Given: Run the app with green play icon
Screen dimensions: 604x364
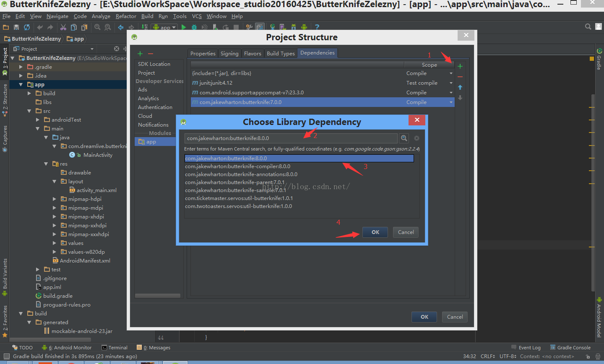Looking at the screenshot, I should [x=184, y=27].
